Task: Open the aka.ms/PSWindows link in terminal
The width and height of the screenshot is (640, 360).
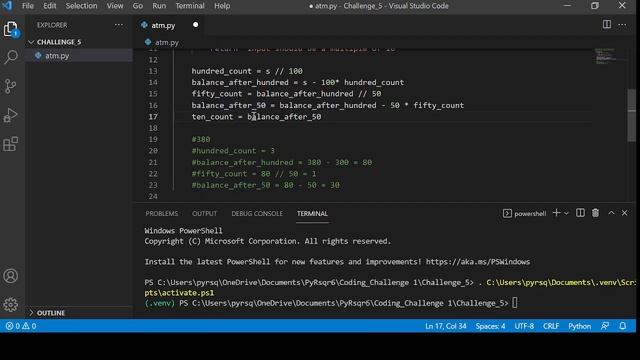Action: tap(478, 262)
